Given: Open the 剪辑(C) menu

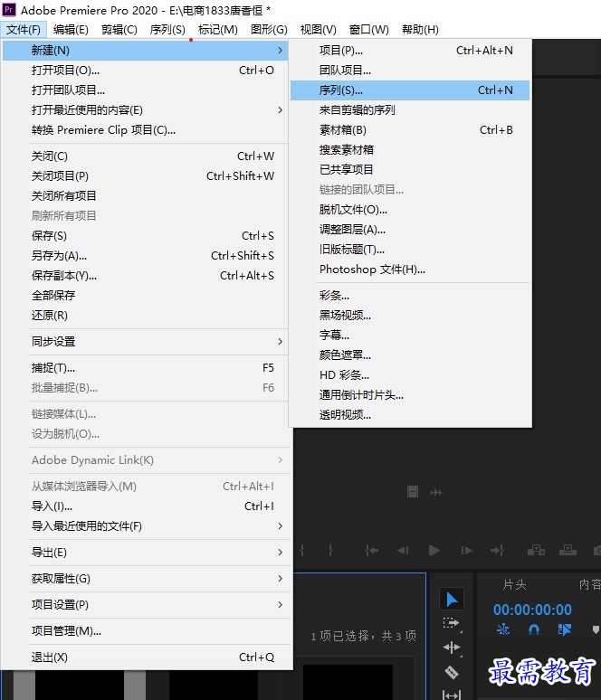Looking at the screenshot, I should [119, 30].
